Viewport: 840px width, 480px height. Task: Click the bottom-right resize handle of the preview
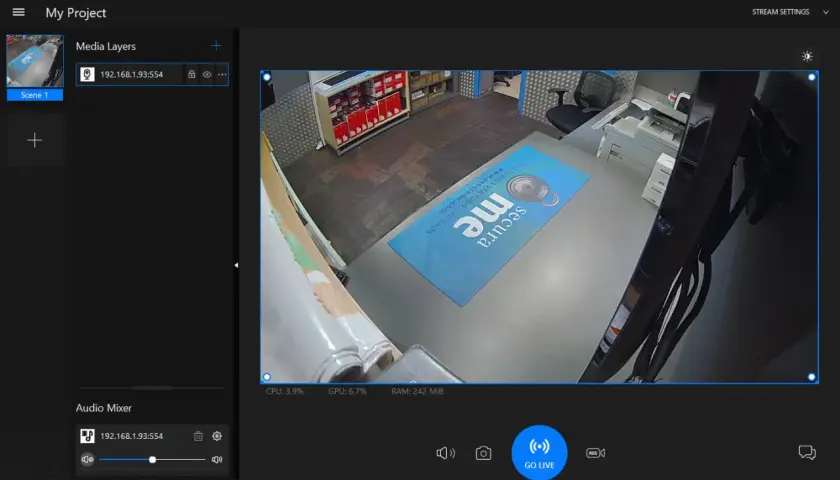coord(812,377)
